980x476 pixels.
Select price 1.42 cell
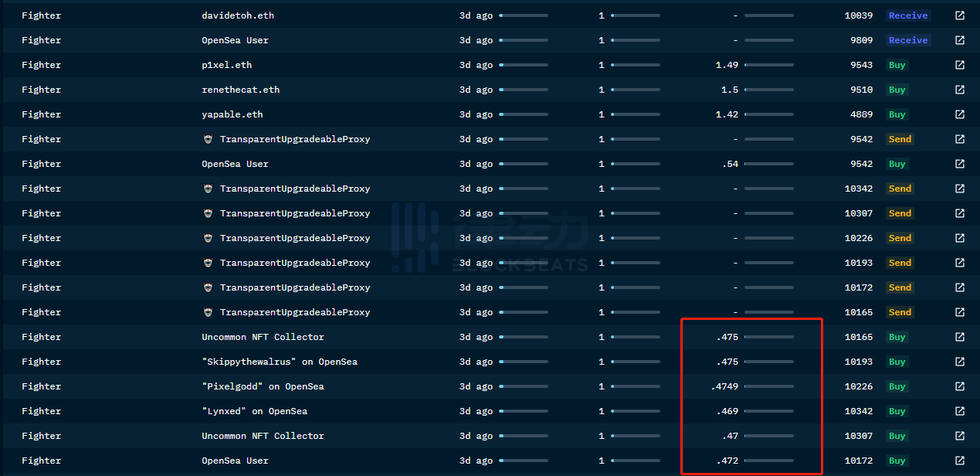click(727, 114)
